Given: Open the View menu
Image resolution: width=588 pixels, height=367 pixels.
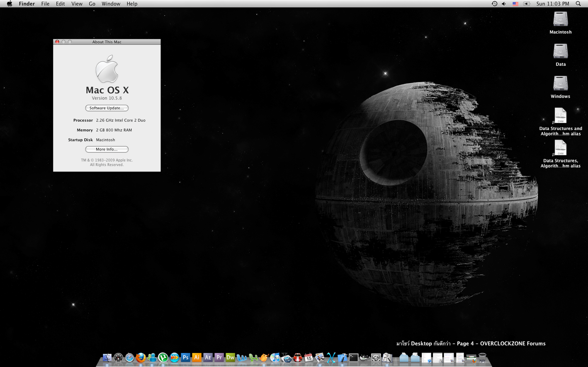Looking at the screenshot, I should [77, 4].
